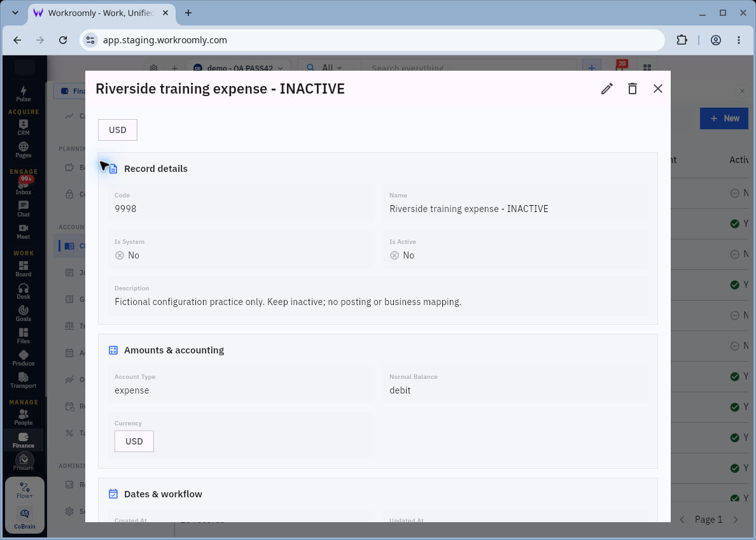Open the apps grid icon
Image resolution: width=756 pixels, height=540 pixels.
(647, 67)
